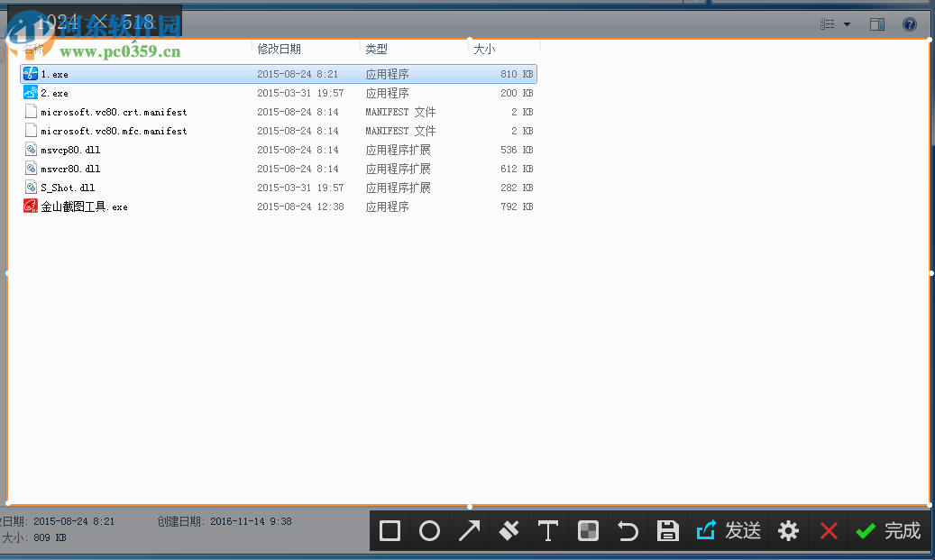Open the screenshot tool settings gear
The image size is (935, 560).
[x=787, y=530]
